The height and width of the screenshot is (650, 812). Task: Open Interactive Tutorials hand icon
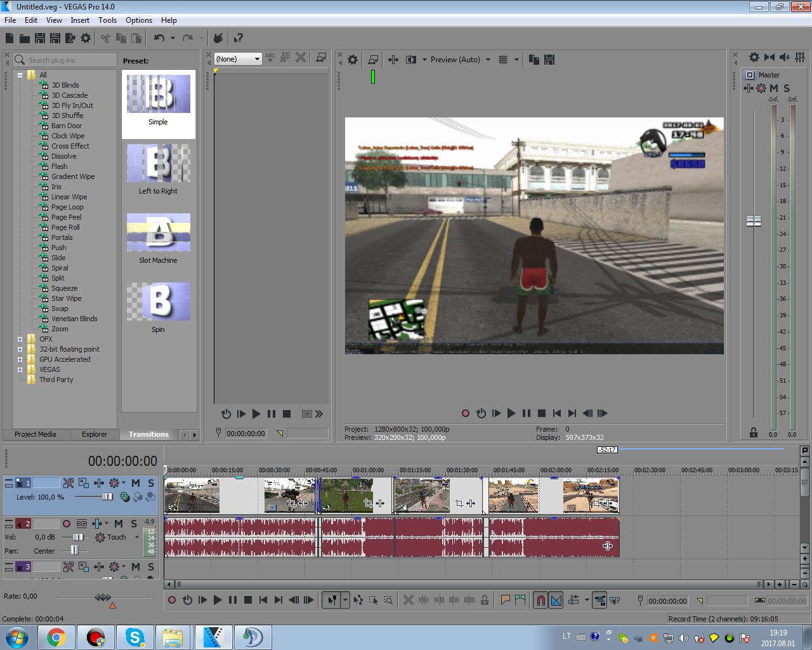click(x=218, y=38)
